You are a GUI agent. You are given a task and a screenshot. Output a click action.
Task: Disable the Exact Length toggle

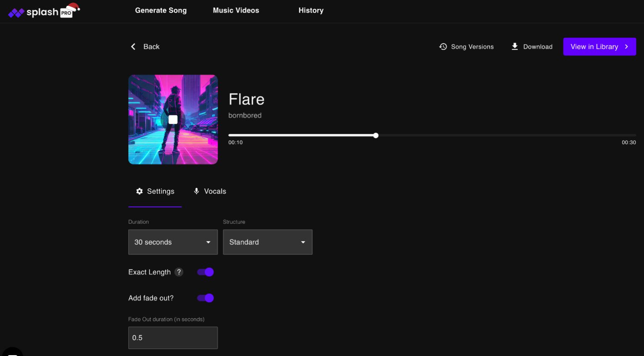(205, 272)
